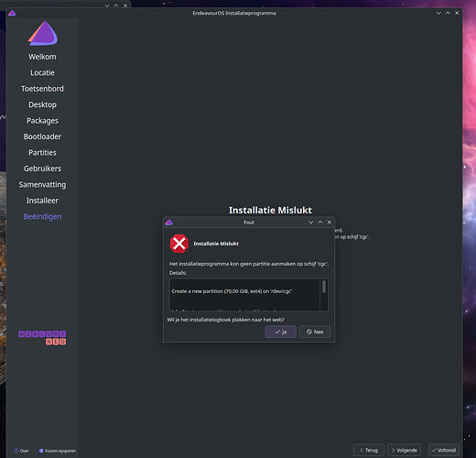
Task: Click the Volgende button
Action: (x=404, y=450)
